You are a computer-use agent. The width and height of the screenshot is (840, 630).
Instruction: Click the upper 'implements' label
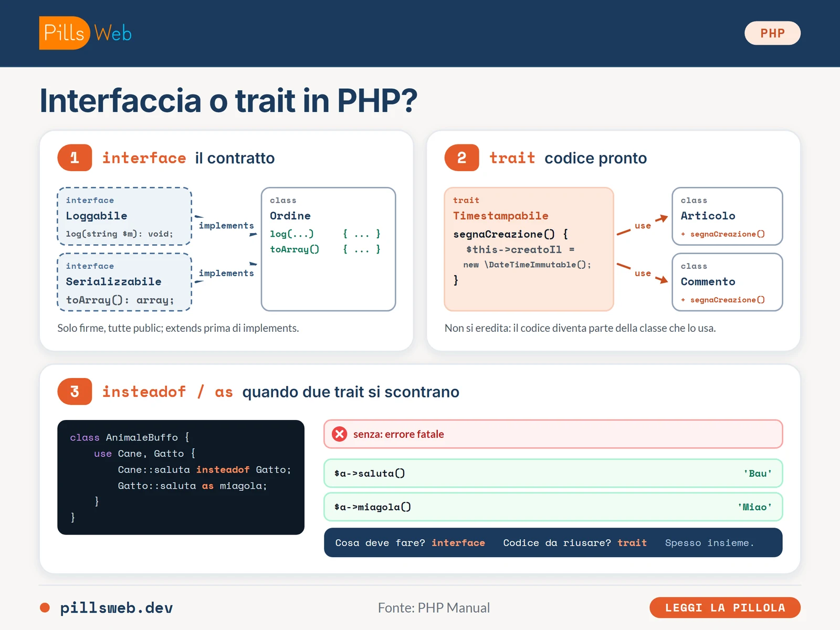[x=226, y=225]
